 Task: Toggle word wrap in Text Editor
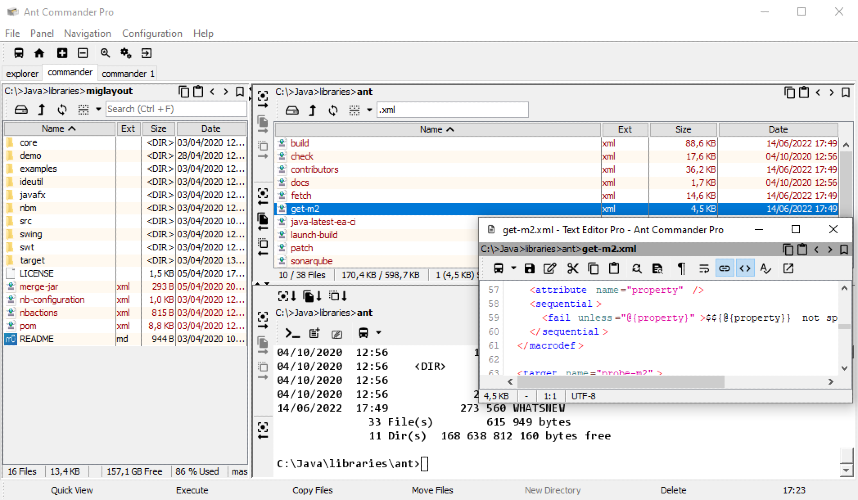704,269
